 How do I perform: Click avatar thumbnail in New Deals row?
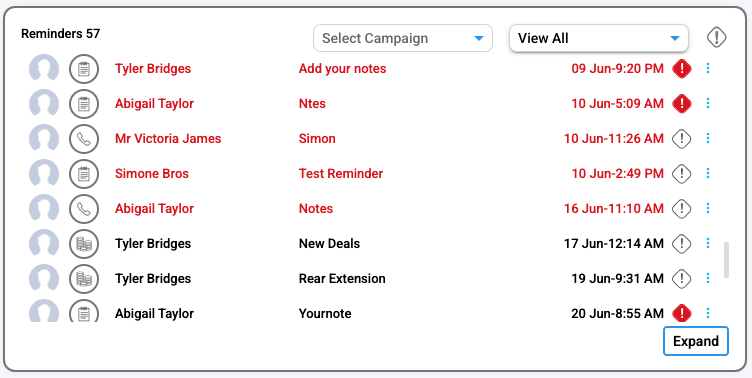pos(44,244)
